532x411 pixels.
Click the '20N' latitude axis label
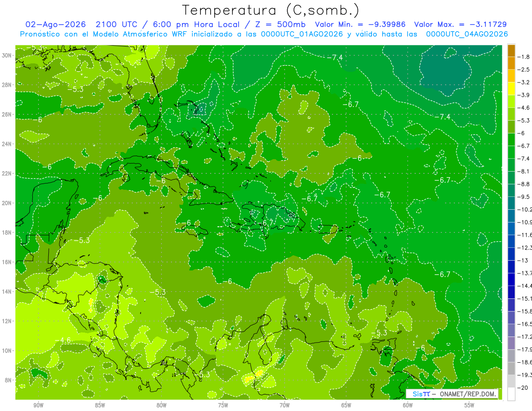pos(7,203)
